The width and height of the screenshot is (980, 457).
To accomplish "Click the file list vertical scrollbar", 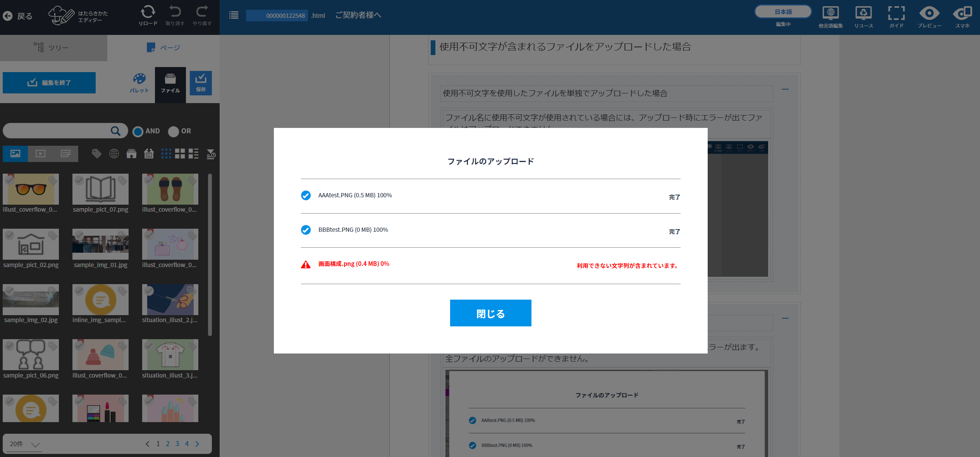I will pos(210,254).
